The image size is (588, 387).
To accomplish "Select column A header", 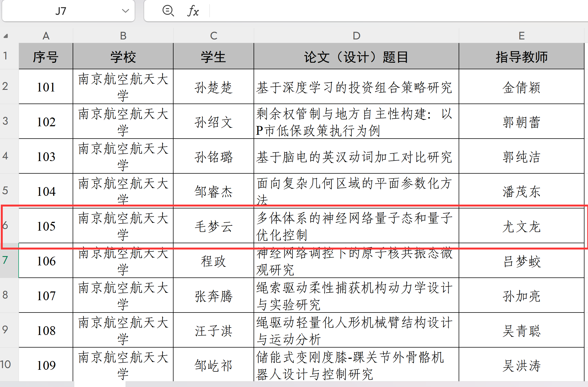I will [x=46, y=36].
